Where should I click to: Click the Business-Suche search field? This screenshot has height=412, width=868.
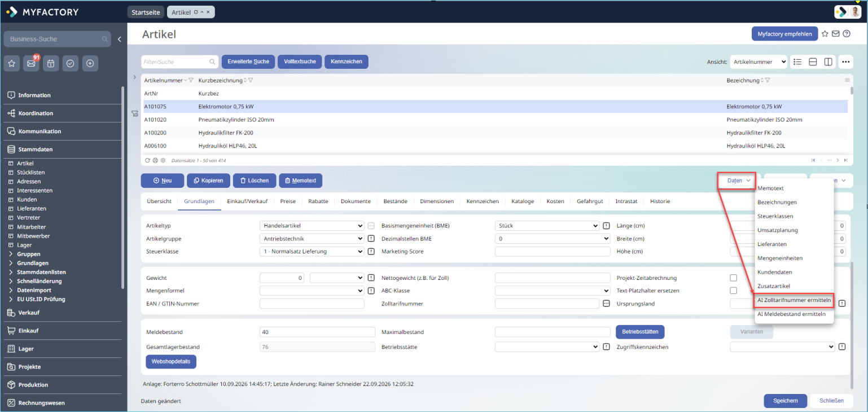(56, 39)
